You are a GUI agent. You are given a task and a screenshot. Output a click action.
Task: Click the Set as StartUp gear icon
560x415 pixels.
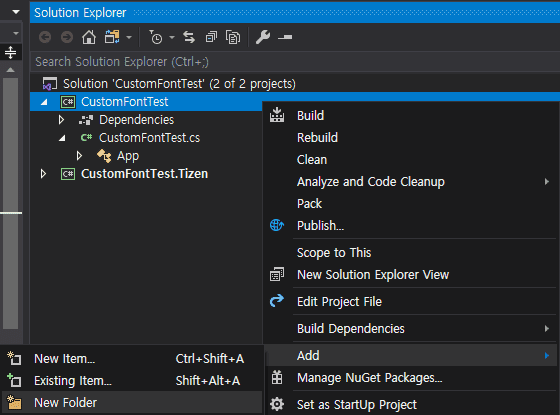click(277, 404)
